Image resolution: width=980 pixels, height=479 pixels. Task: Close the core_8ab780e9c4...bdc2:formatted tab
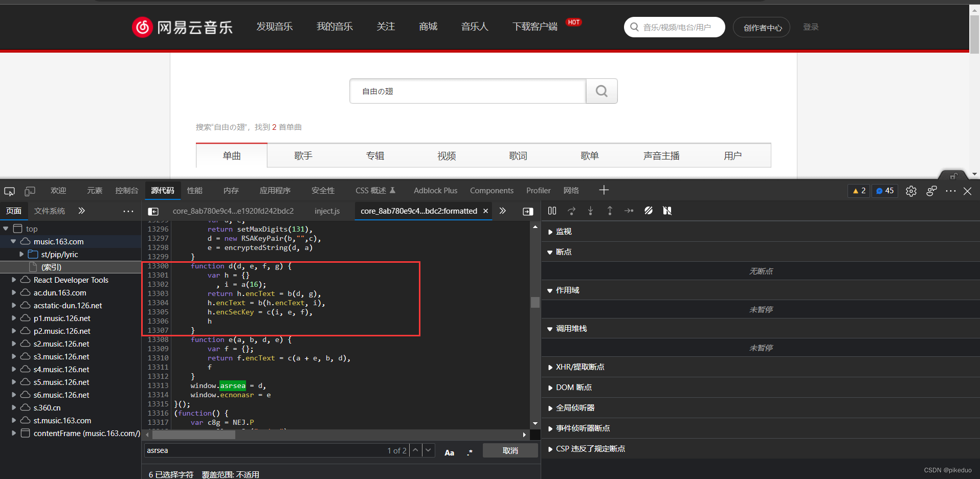[485, 211]
